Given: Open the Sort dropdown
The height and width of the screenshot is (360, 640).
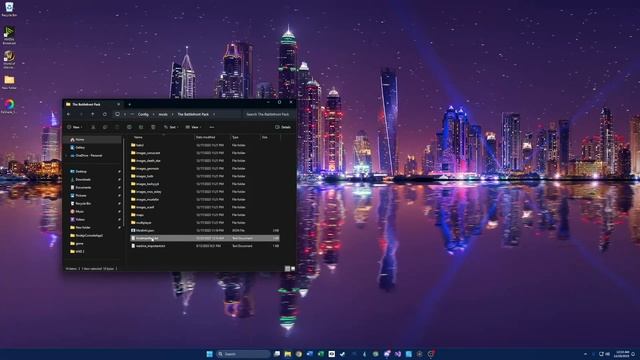Looking at the screenshot, I should (171, 127).
